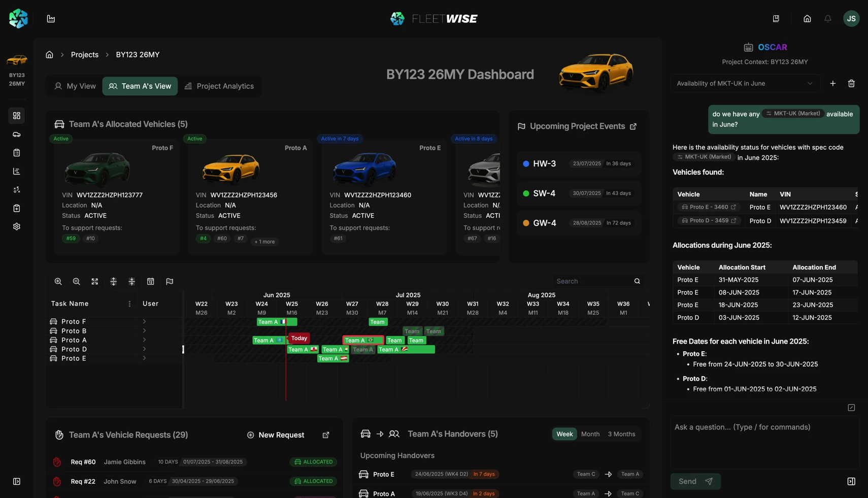Expand the Proto D row
The height and width of the screenshot is (498, 868).
coord(145,349)
